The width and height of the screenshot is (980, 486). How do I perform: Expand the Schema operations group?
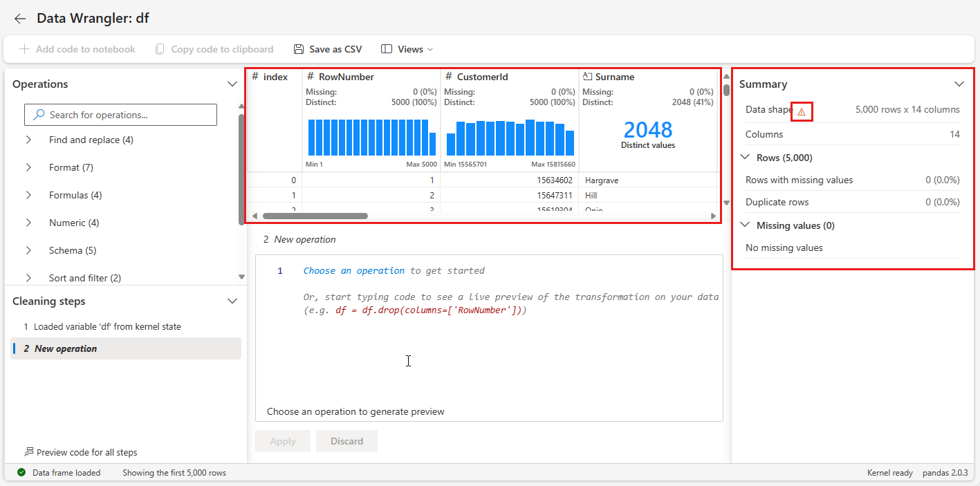point(28,250)
